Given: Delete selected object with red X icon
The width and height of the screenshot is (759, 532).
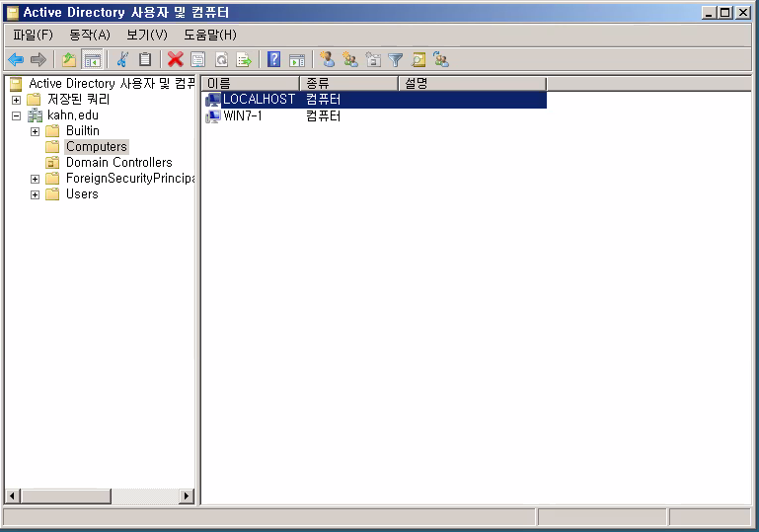Looking at the screenshot, I should [176, 60].
